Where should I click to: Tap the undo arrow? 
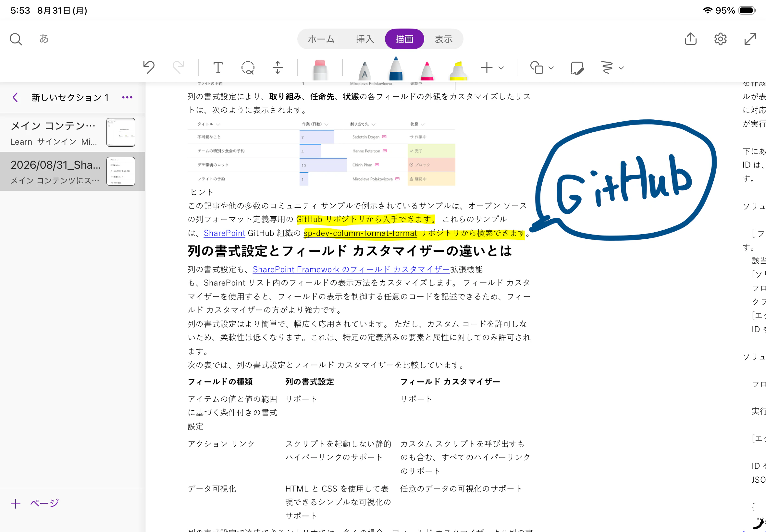[x=149, y=67]
